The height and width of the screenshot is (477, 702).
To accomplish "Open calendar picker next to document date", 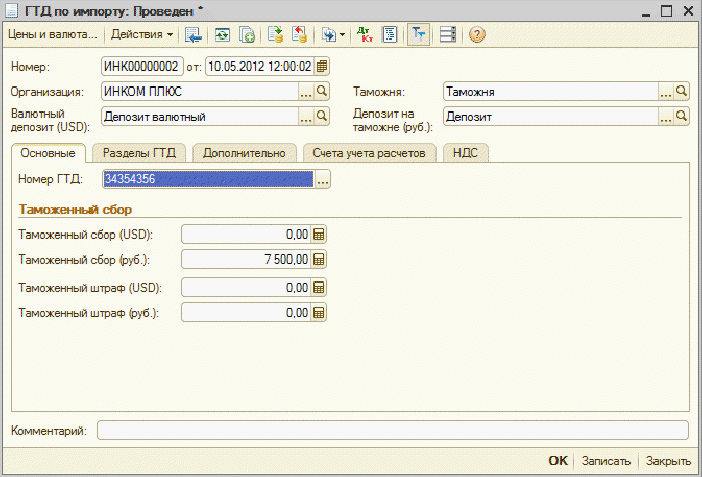I will [322, 67].
